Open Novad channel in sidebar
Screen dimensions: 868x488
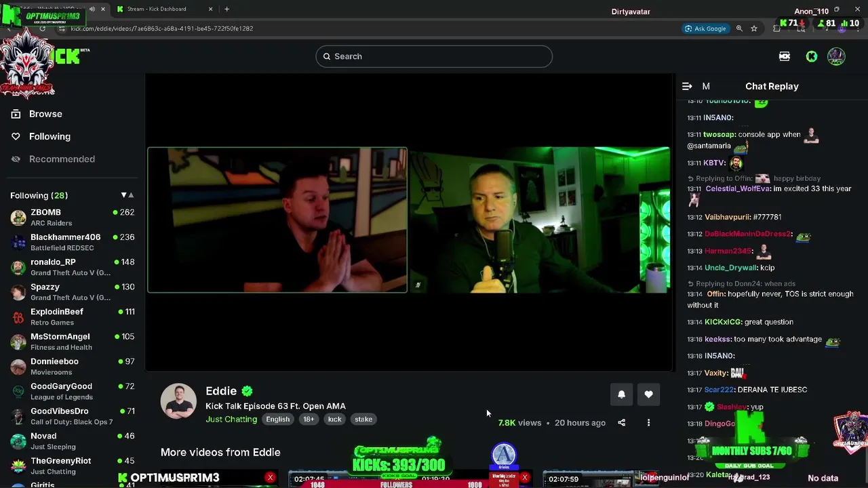click(72, 441)
